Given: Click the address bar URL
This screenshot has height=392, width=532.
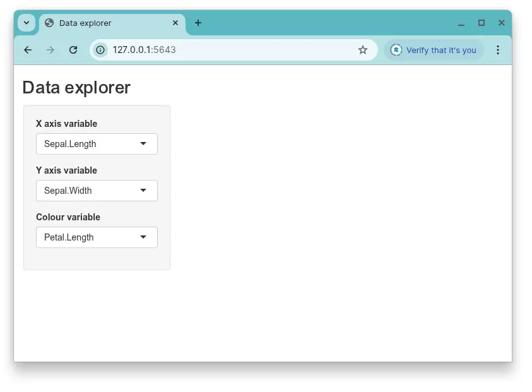Looking at the screenshot, I should pos(144,50).
